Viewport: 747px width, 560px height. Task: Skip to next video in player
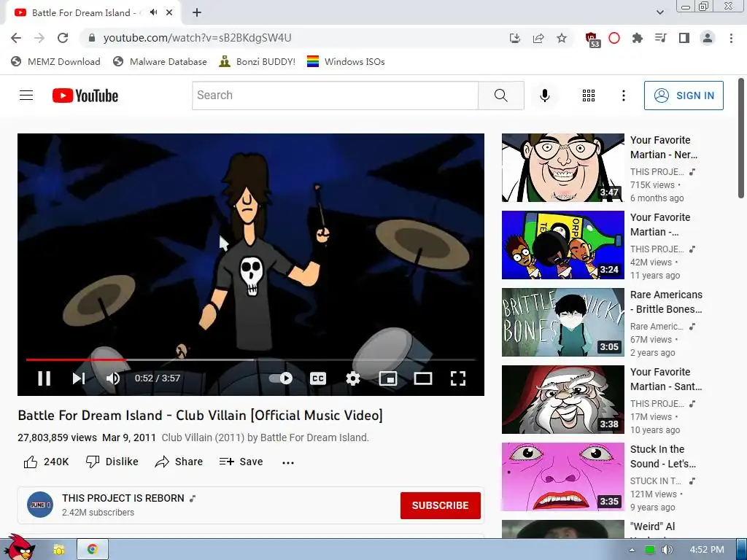(x=79, y=378)
